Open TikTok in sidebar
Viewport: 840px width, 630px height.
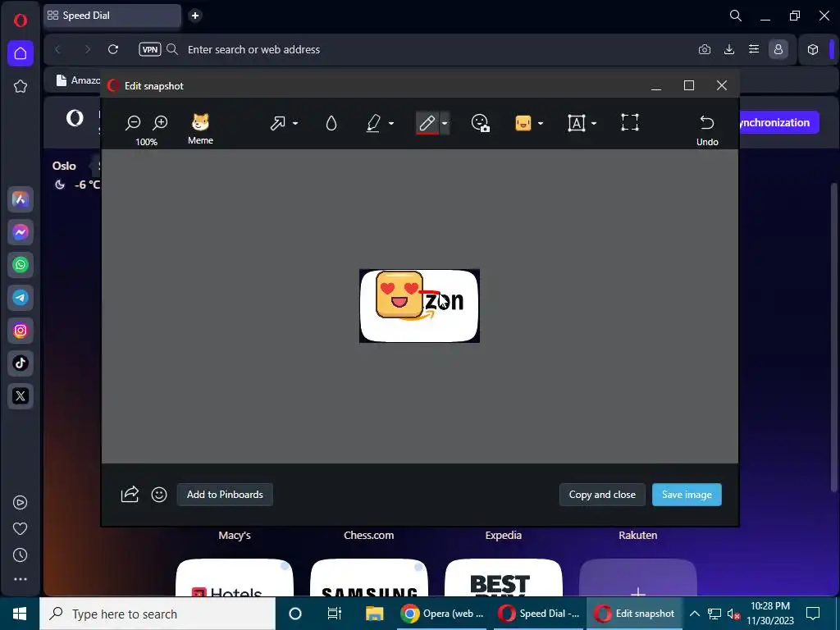[x=21, y=363]
